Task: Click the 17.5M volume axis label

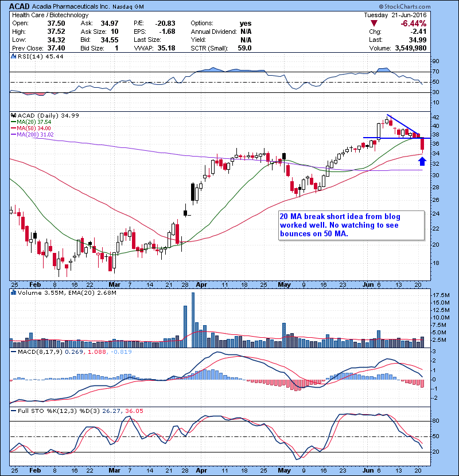Action: point(441,295)
